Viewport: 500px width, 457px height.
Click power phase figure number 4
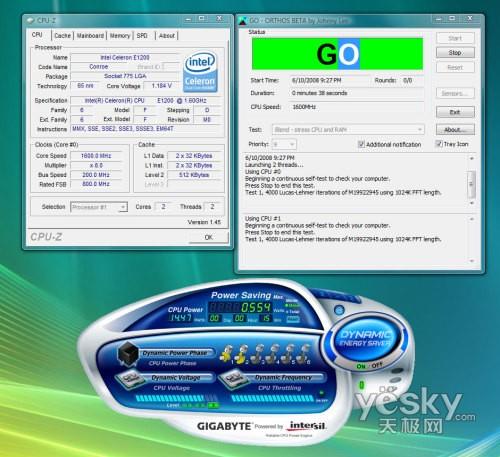click(x=273, y=354)
